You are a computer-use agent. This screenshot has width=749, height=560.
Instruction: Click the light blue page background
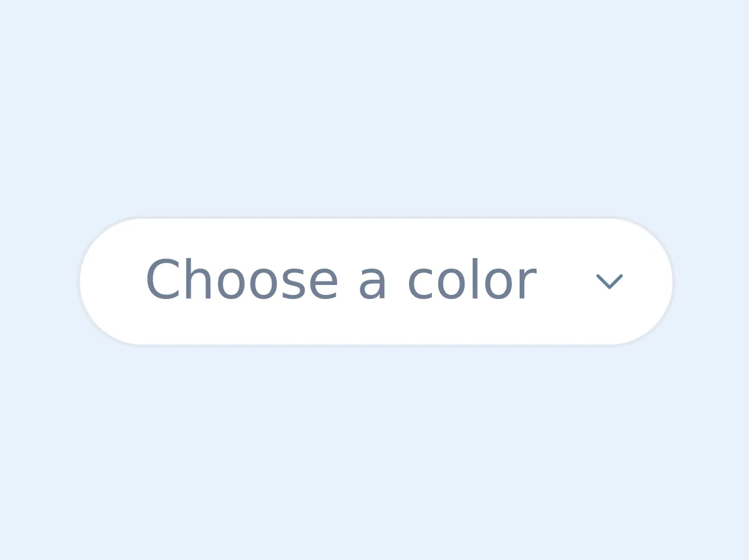(374, 105)
